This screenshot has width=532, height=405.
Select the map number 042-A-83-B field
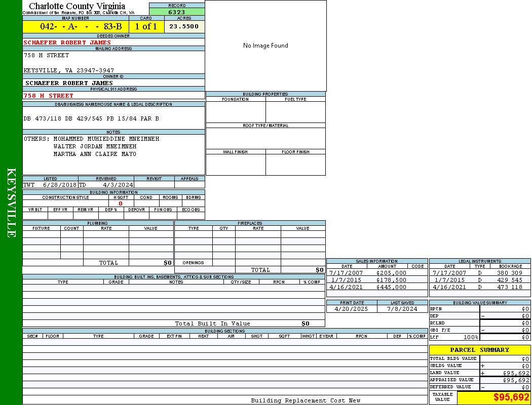pos(76,26)
